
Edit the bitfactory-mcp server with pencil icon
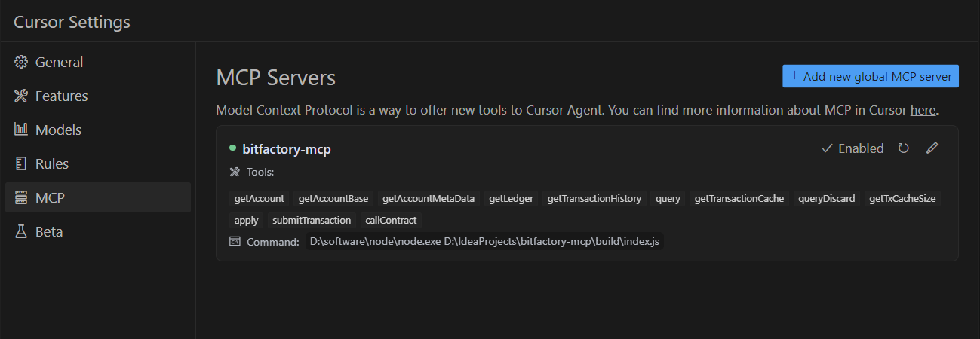coord(932,148)
